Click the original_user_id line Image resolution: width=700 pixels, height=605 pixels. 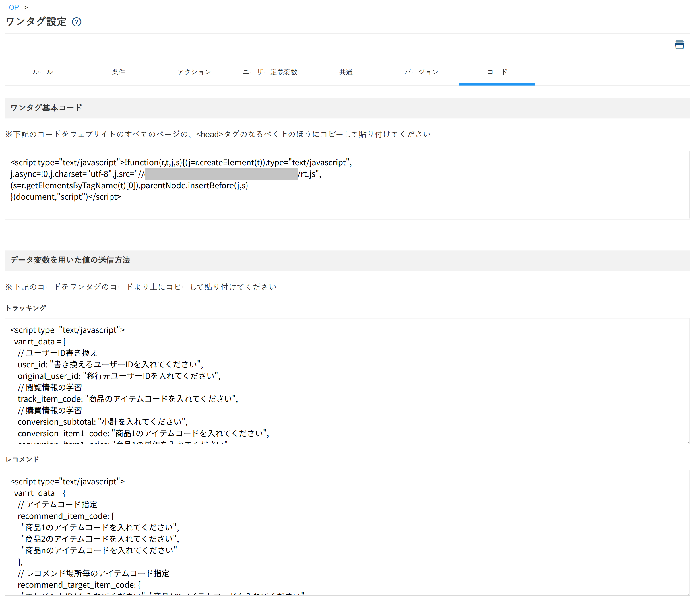coord(119,376)
